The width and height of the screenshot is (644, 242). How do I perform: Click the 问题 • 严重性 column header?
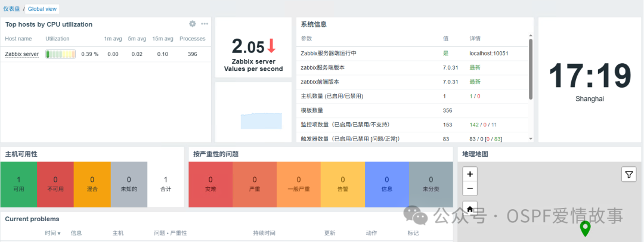click(171, 233)
